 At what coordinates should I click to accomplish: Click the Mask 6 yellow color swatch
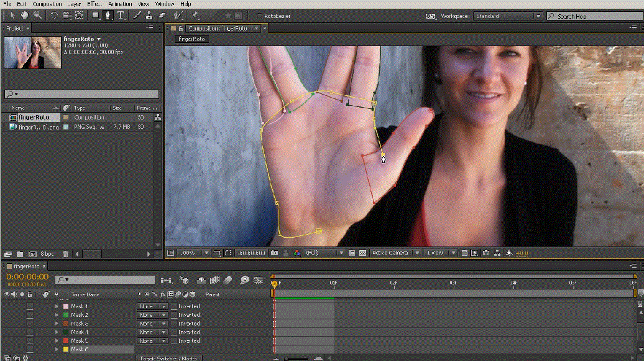click(66, 350)
